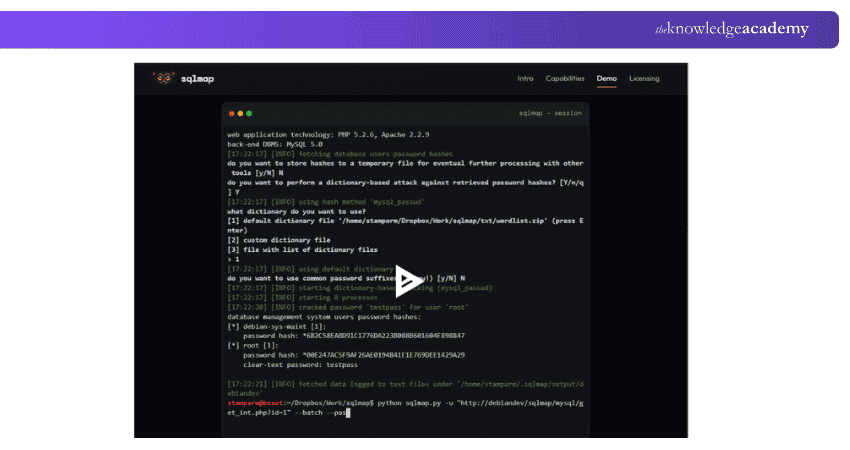The image size is (850, 450).
Task: Click the 'back-end DBMS: MySQL 5.0' line
Action: click(x=275, y=144)
